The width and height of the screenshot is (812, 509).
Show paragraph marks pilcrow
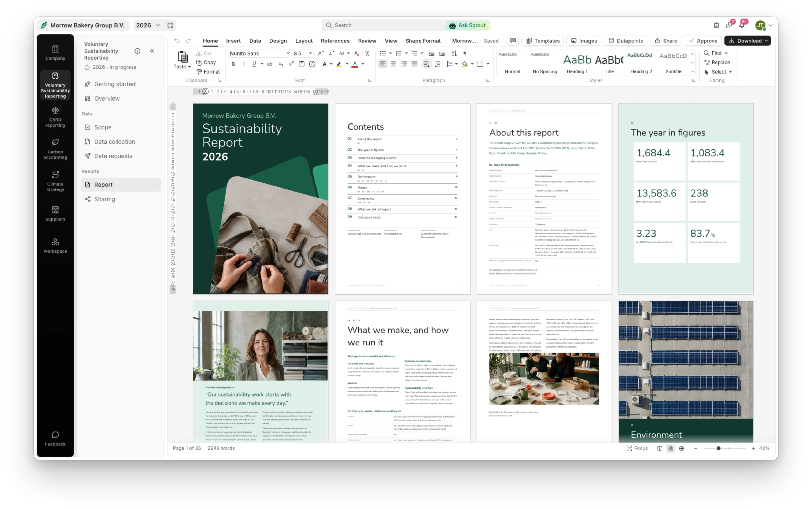click(465, 53)
